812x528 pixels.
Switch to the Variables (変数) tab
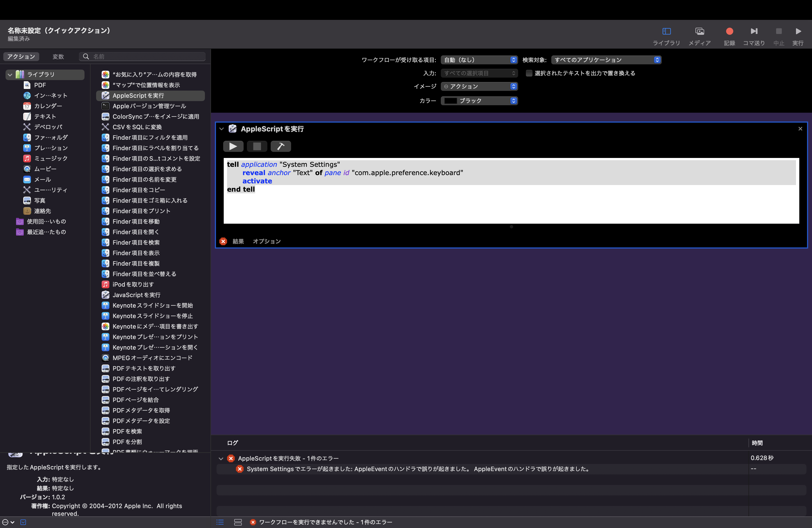tap(58, 57)
